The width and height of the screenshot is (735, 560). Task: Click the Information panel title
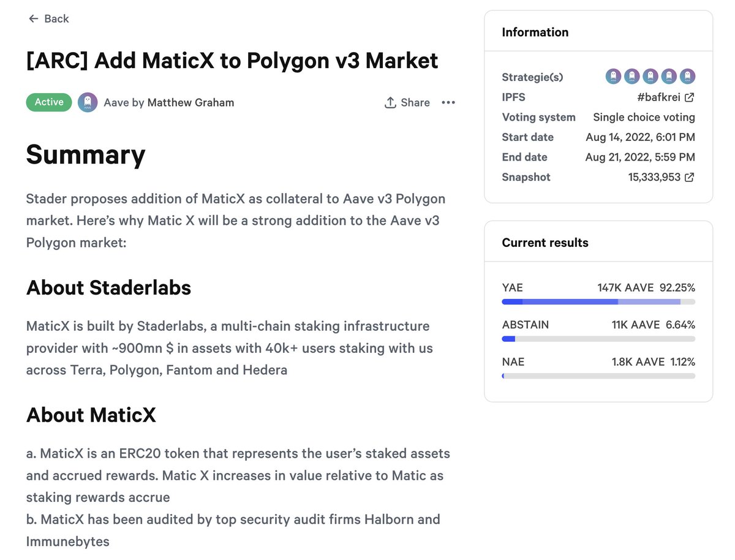(x=535, y=32)
